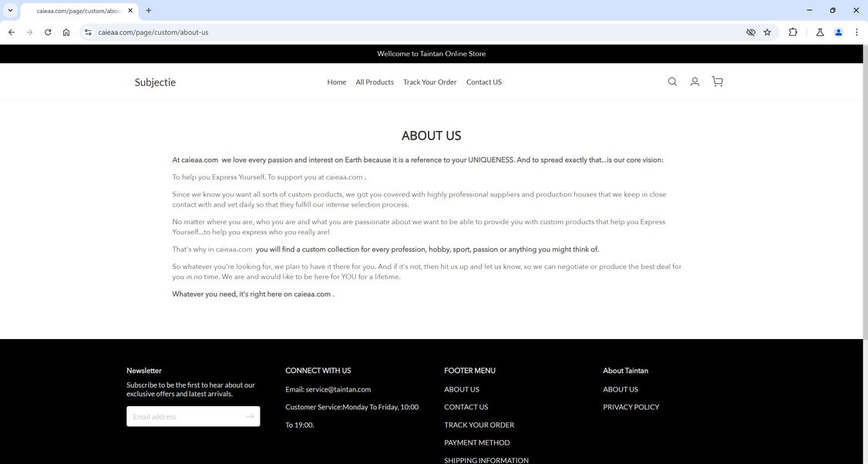Go to Home in site navigation

tap(337, 82)
